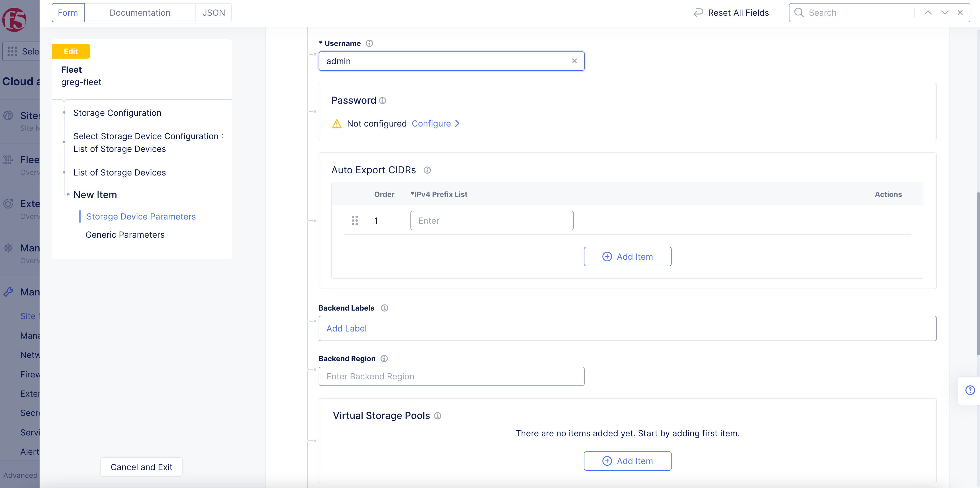Click the f5 logo icon
This screenshot has width=980, height=488.
[x=14, y=20]
